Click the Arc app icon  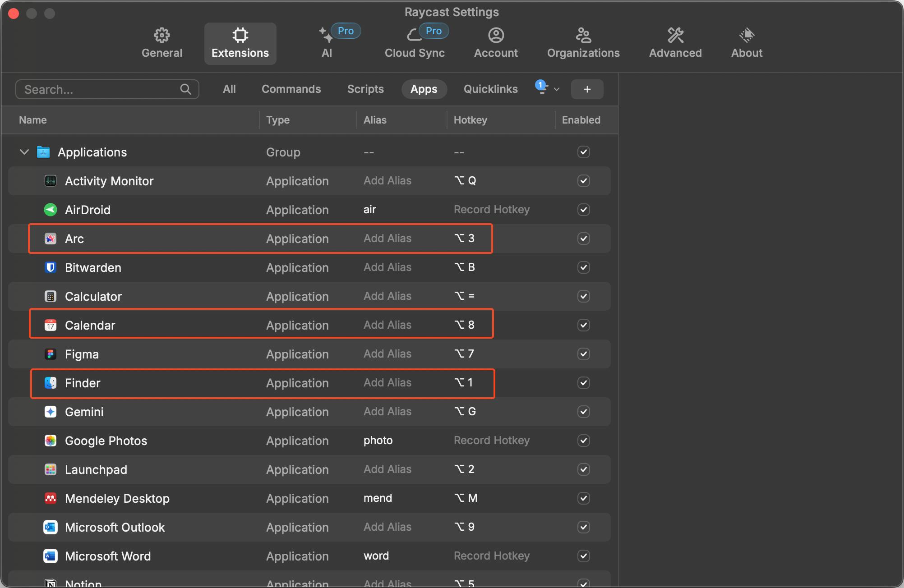pyautogui.click(x=51, y=239)
